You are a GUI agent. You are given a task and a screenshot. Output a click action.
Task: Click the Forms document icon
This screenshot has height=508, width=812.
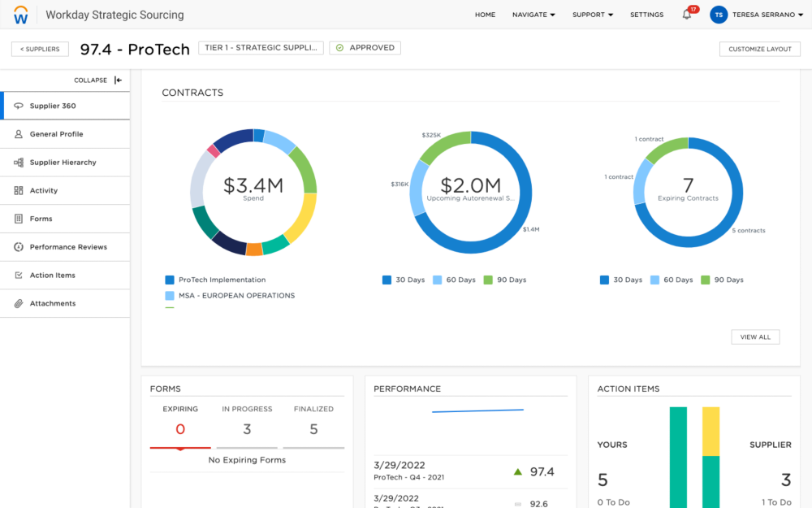(19, 219)
